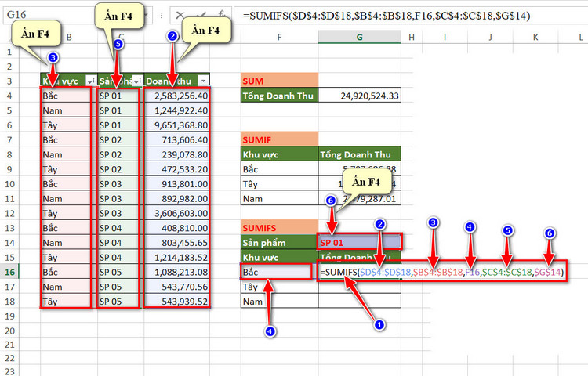Select the cell with value 24,920,524.33
Viewport: 588px width, 376px height.
[x=360, y=96]
